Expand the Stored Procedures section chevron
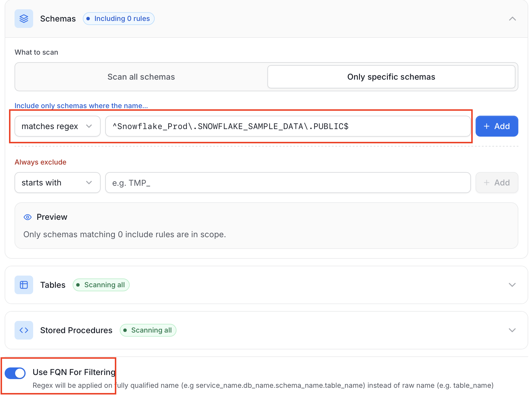 tap(512, 330)
